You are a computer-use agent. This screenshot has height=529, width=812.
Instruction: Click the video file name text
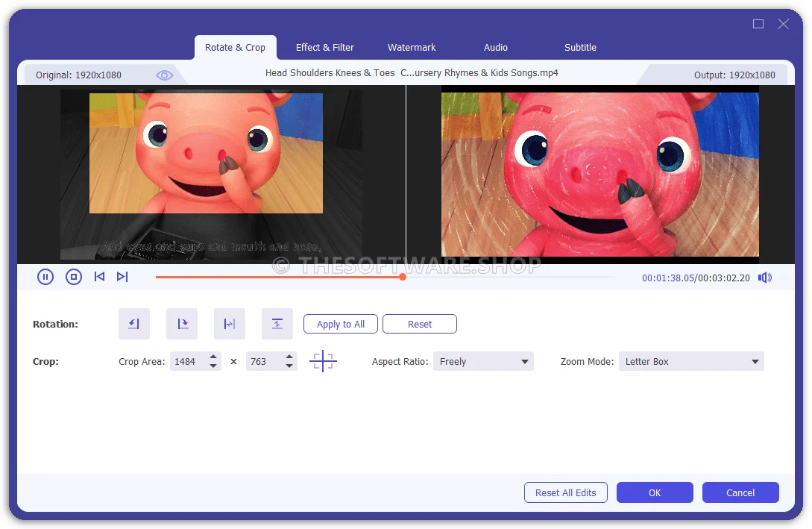click(x=412, y=73)
